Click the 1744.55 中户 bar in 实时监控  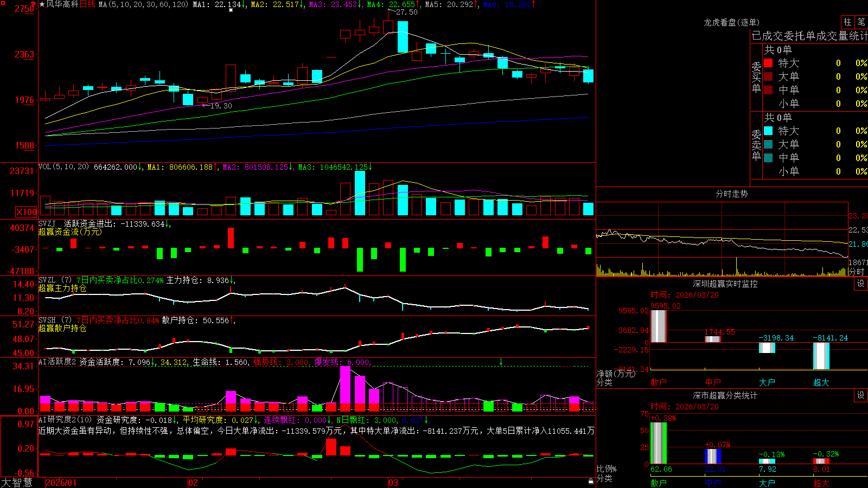click(x=713, y=339)
